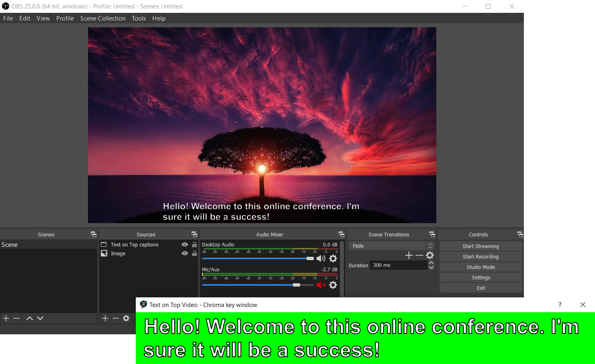The width and height of the screenshot is (595, 364).
Task: Maximize the OBS window
Action: click(x=488, y=6)
